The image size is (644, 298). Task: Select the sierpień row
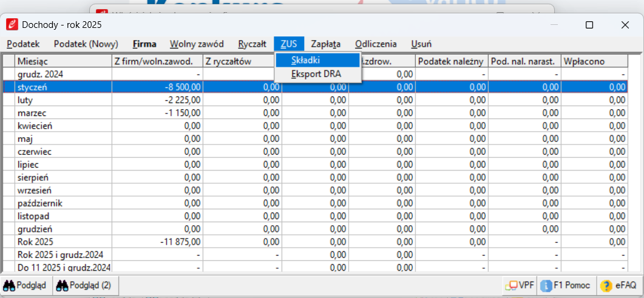tap(316, 177)
